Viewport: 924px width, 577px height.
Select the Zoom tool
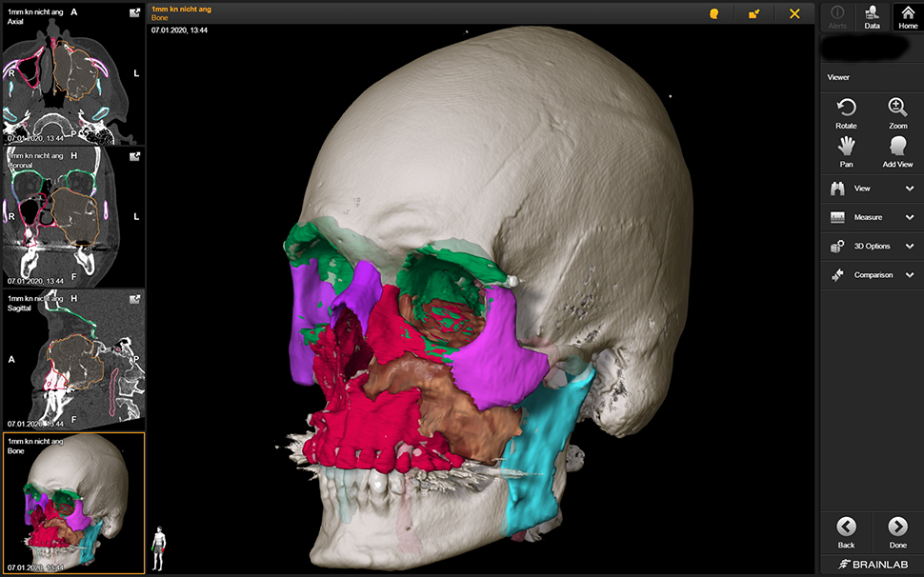896,112
